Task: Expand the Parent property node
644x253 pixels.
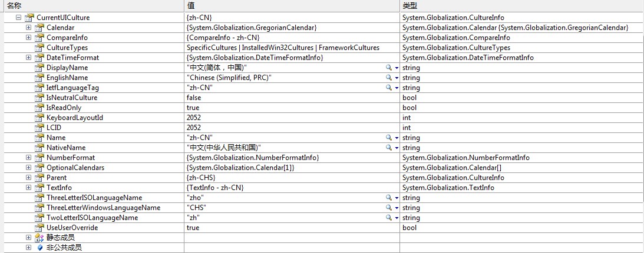Action: click(28, 178)
